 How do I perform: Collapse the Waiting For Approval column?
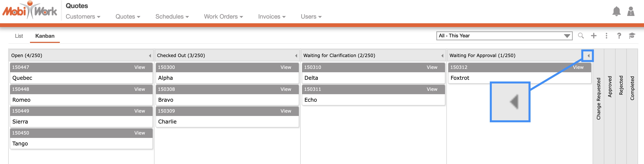(x=589, y=56)
